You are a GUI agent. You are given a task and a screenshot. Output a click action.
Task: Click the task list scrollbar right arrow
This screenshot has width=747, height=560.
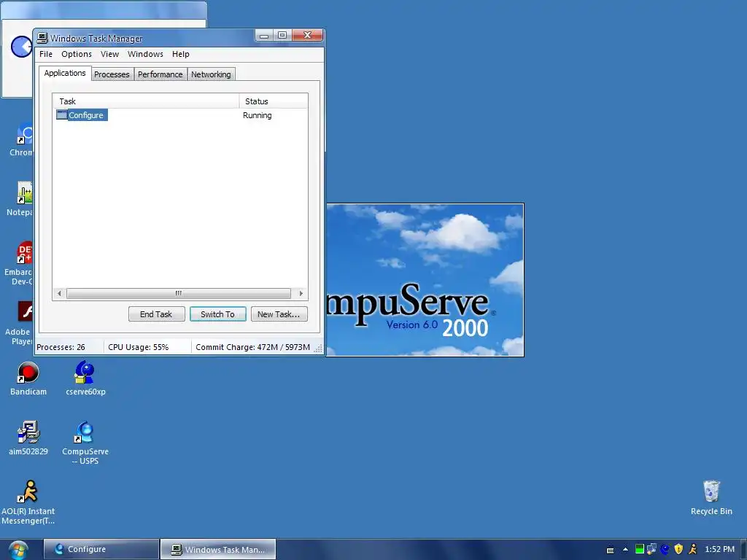click(x=301, y=293)
